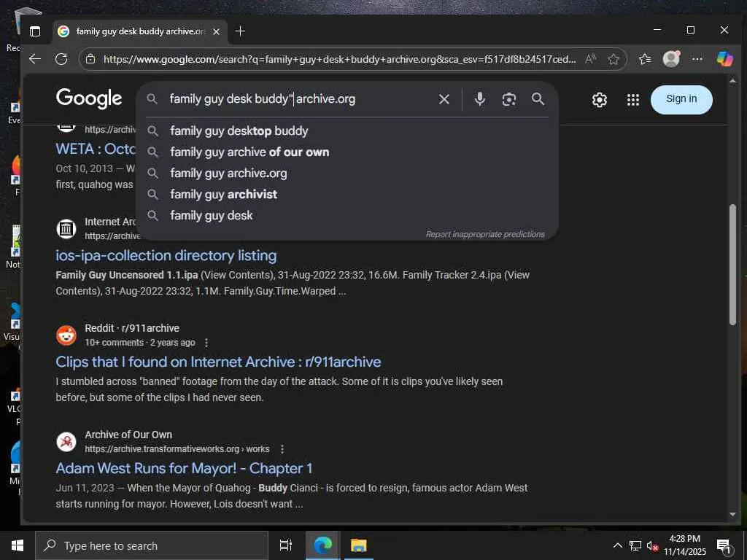
Task: Click the Reddit result favicon
Action: coord(66,335)
